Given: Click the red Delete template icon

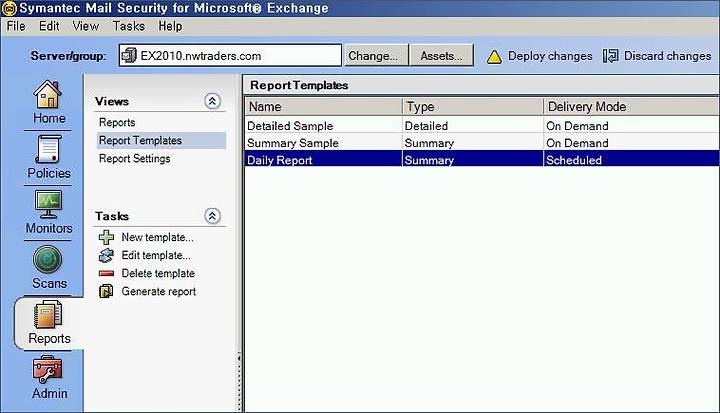Looking at the screenshot, I should (107, 273).
